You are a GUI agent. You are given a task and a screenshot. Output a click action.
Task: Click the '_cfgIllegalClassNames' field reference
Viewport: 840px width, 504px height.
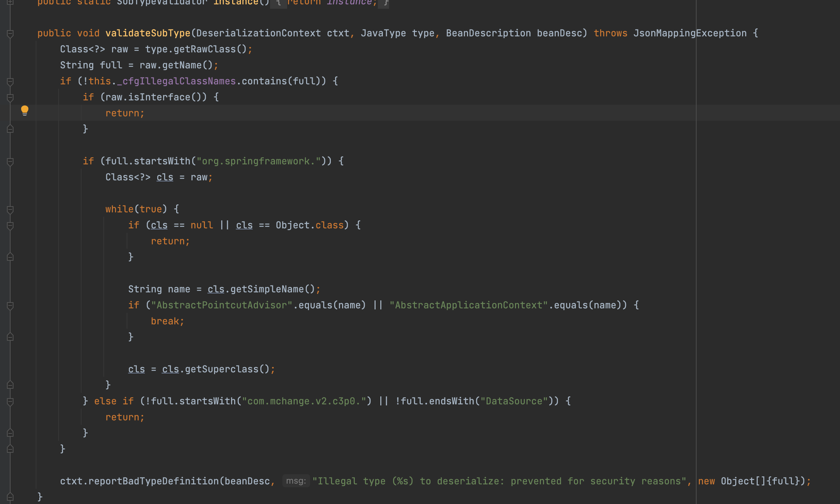click(x=176, y=81)
